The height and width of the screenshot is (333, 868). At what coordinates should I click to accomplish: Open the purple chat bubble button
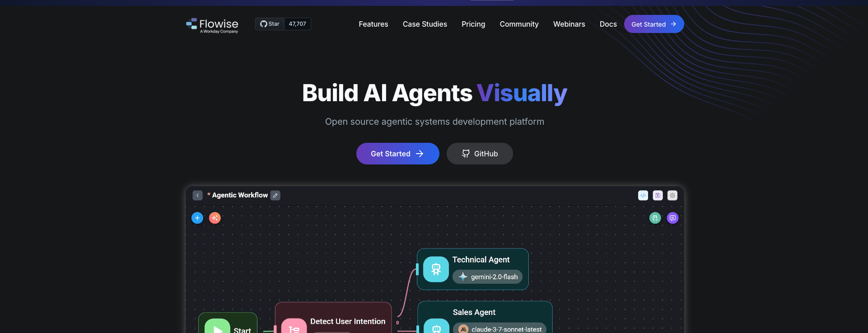click(672, 218)
